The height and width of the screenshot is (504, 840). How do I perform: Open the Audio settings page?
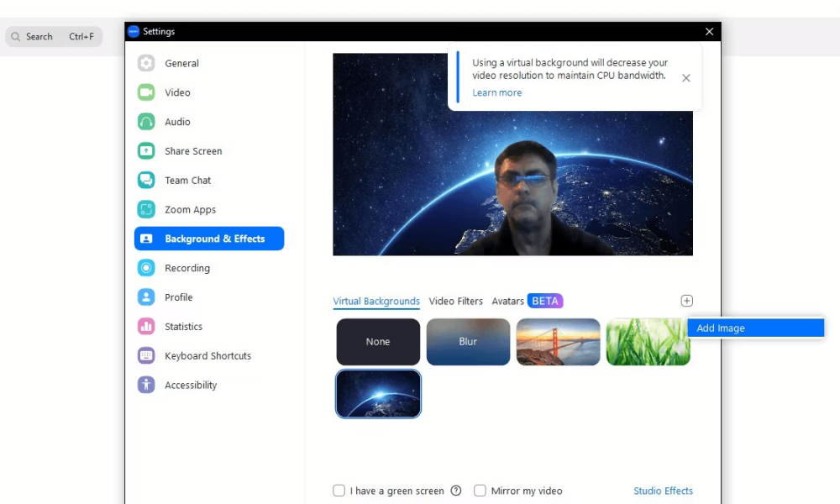point(177,122)
